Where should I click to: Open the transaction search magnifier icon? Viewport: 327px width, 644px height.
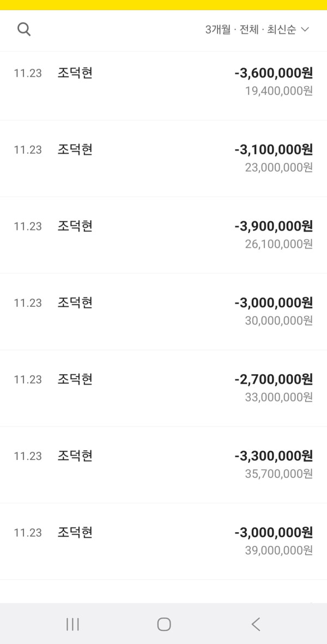[24, 29]
